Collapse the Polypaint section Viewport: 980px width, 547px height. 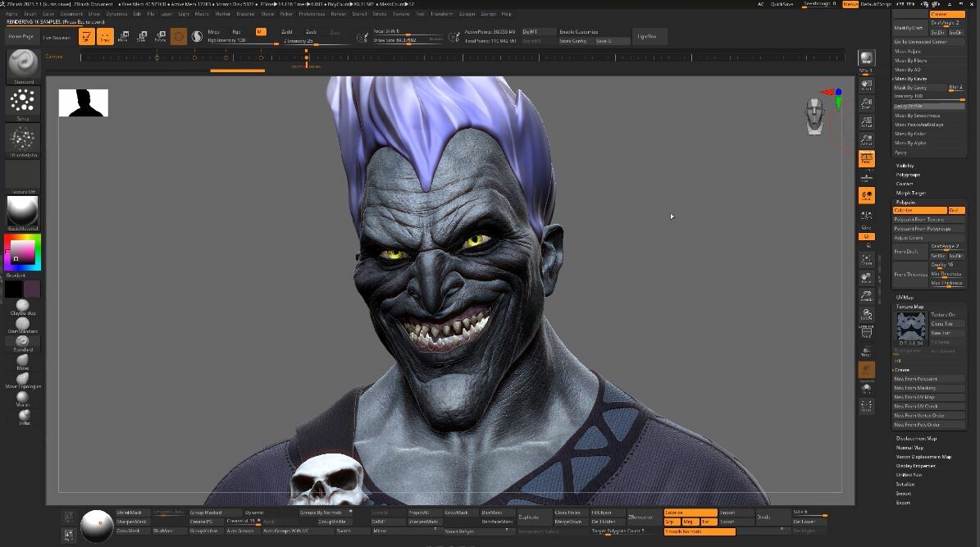905,203
